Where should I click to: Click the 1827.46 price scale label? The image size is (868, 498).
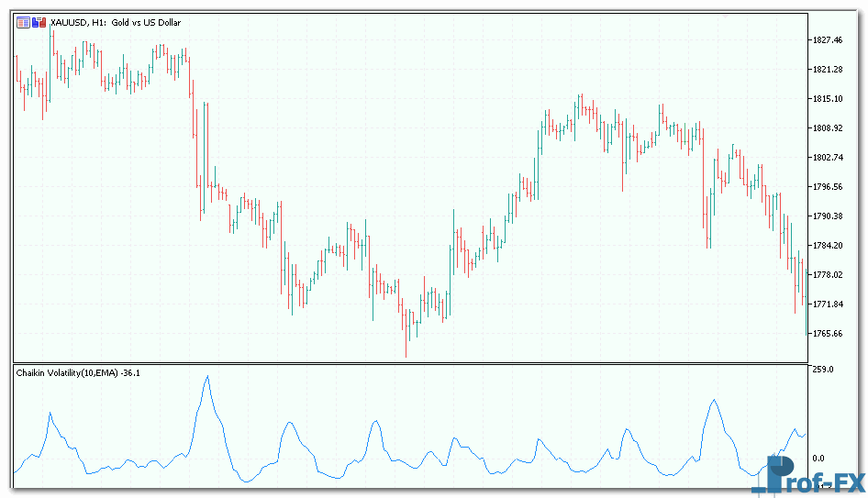coord(827,40)
